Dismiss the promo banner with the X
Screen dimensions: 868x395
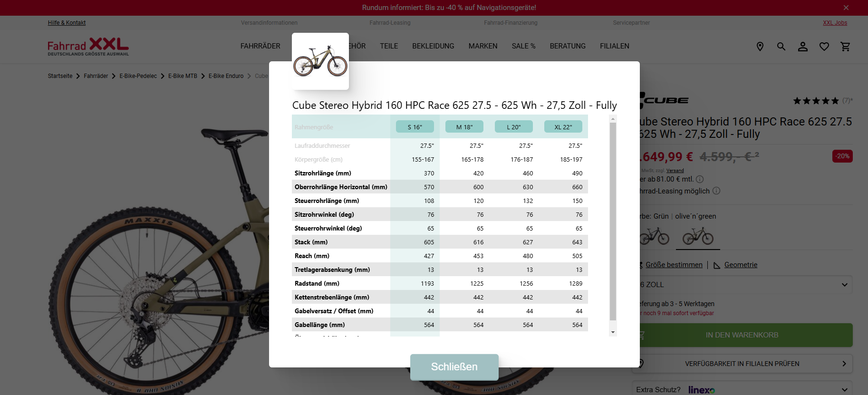pos(846,8)
